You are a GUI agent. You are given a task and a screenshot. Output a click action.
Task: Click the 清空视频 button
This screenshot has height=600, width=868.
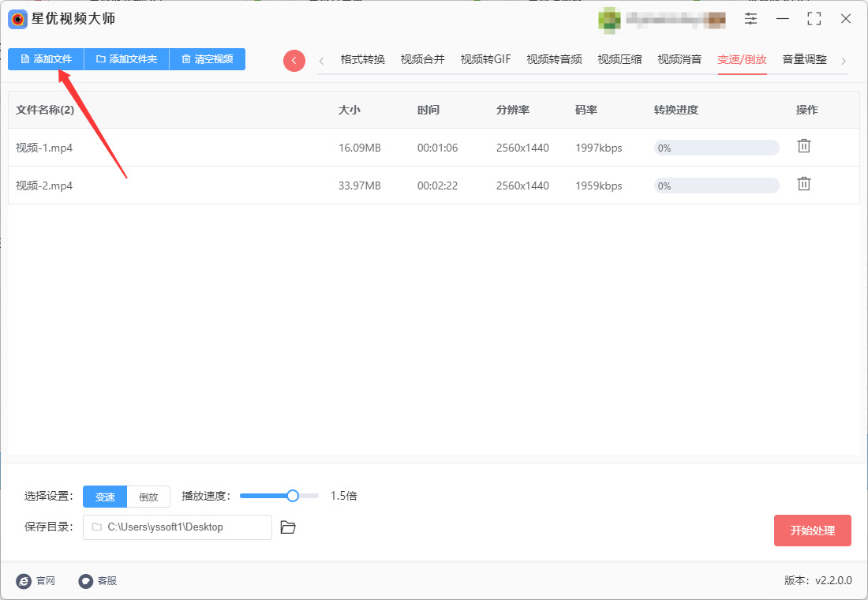click(207, 58)
